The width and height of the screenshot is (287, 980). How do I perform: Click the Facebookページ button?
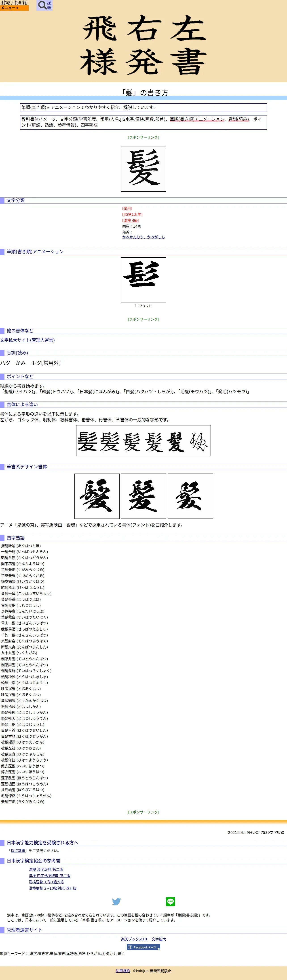[143, 947]
